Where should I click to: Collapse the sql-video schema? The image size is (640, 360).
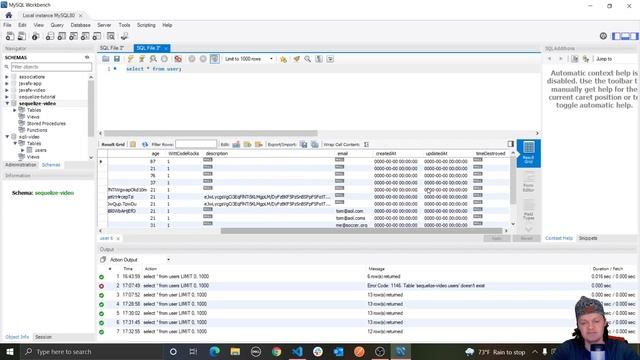click(x=7, y=137)
